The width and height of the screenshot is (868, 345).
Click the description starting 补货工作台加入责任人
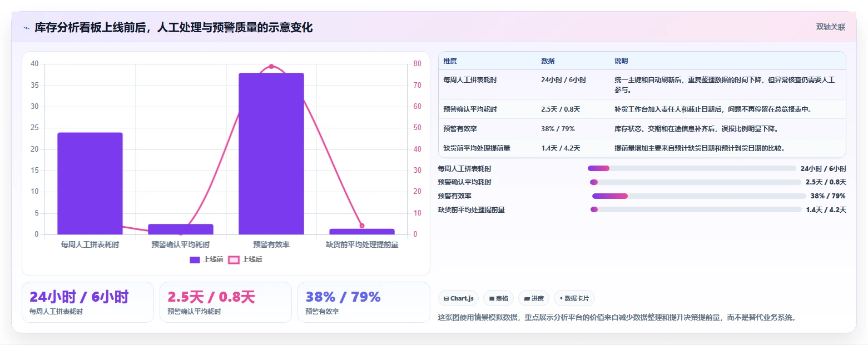point(713,109)
